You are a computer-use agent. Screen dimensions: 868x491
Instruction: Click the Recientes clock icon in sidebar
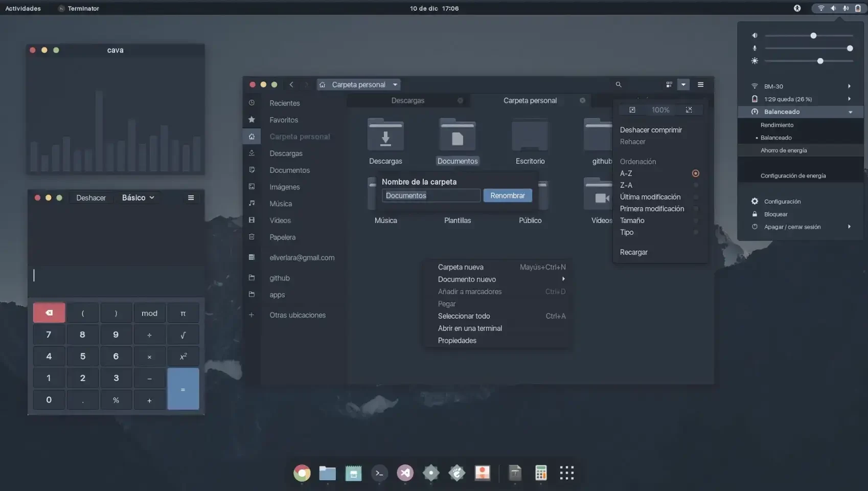[252, 102]
